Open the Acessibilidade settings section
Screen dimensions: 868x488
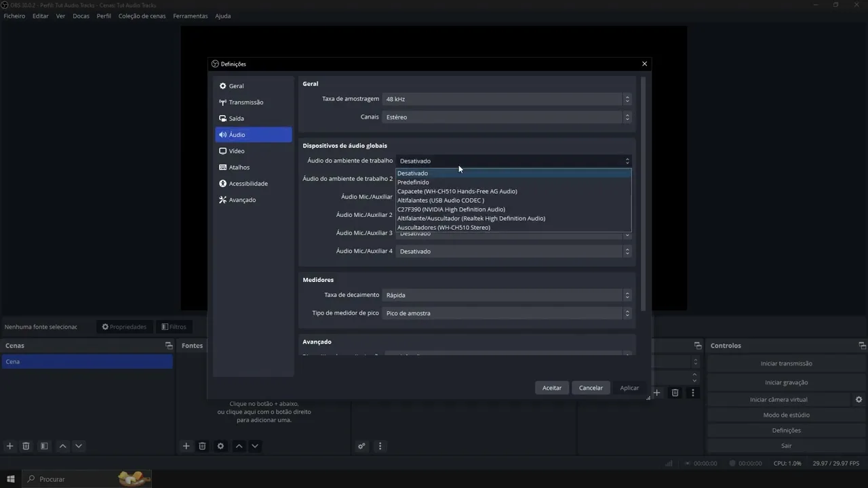point(253,184)
